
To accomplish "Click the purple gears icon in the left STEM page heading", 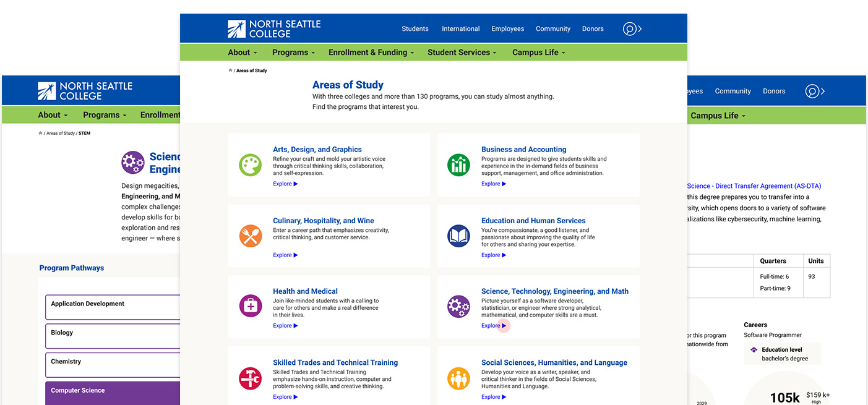I will 133,163.
